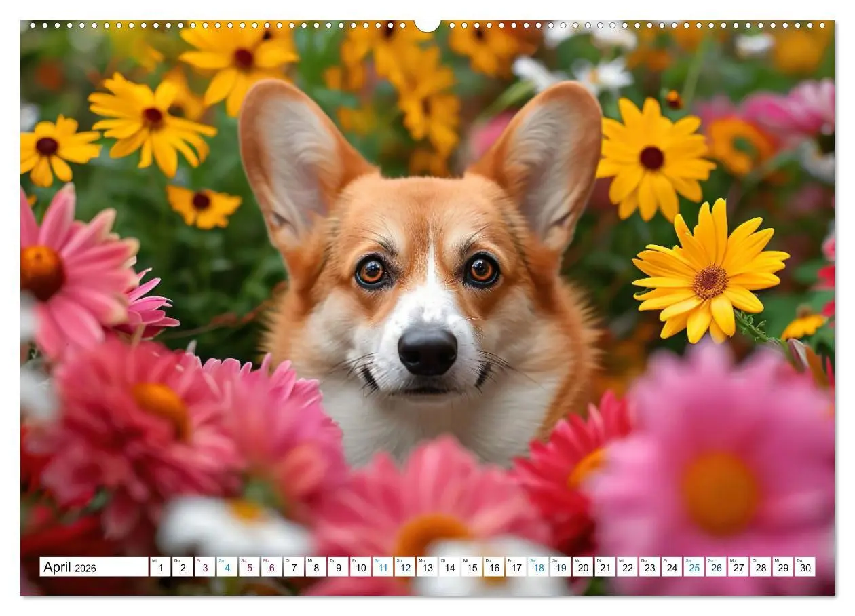
Task: Choose the day 19 cell
Action: pos(560,567)
